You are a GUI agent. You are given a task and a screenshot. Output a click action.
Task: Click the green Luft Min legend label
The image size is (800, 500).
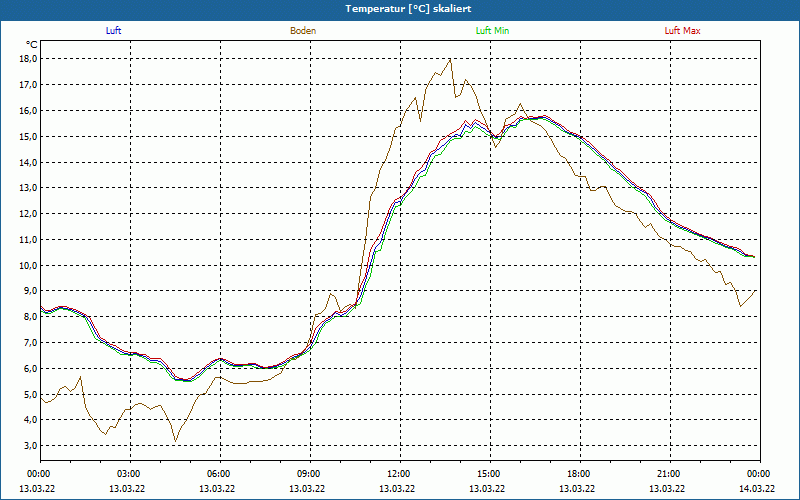point(492,31)
